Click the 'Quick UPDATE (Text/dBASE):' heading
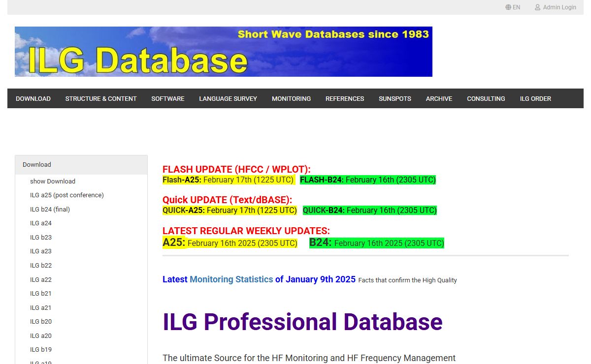This screenshot has width=591, height=364. point(227,200)
